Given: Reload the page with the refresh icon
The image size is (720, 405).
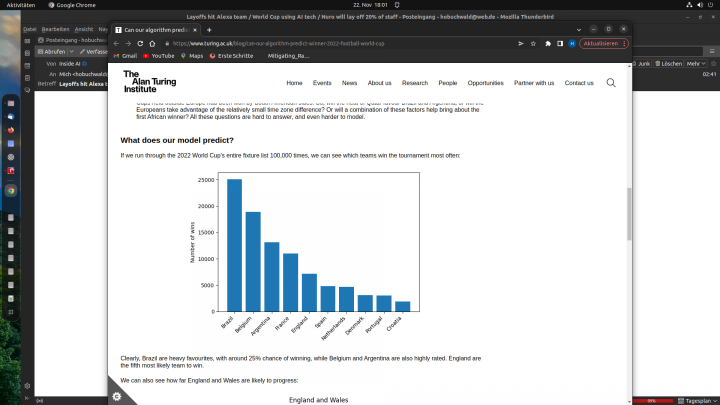Looking at the screenshot, I should [142, 43].
